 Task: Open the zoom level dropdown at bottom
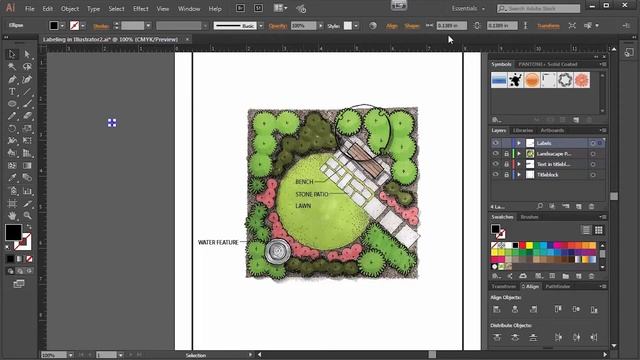coord(71,356)
